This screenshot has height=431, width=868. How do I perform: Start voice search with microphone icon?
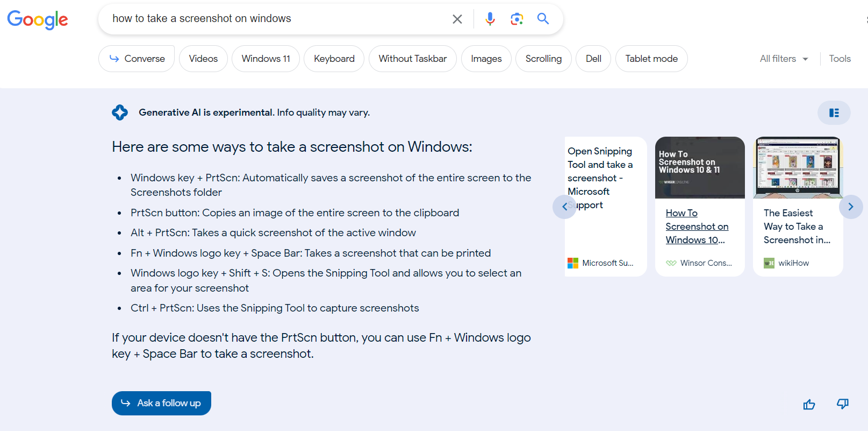[x=490, y=19]
